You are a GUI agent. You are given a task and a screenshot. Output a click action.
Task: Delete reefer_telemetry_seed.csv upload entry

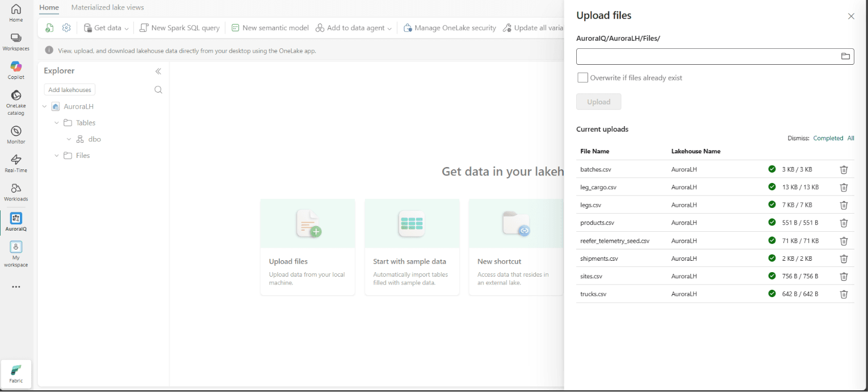(x=844, y=241)
